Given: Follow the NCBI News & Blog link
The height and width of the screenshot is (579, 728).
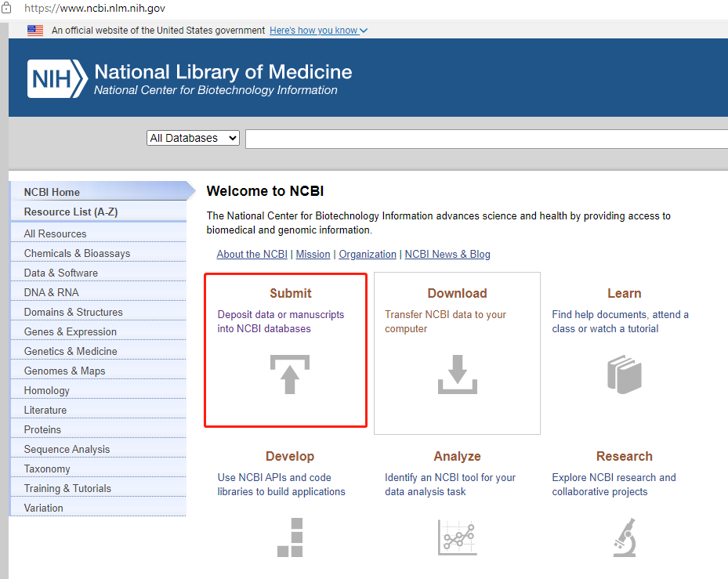Looking at the screenshot, I should (x=447, y=254).
